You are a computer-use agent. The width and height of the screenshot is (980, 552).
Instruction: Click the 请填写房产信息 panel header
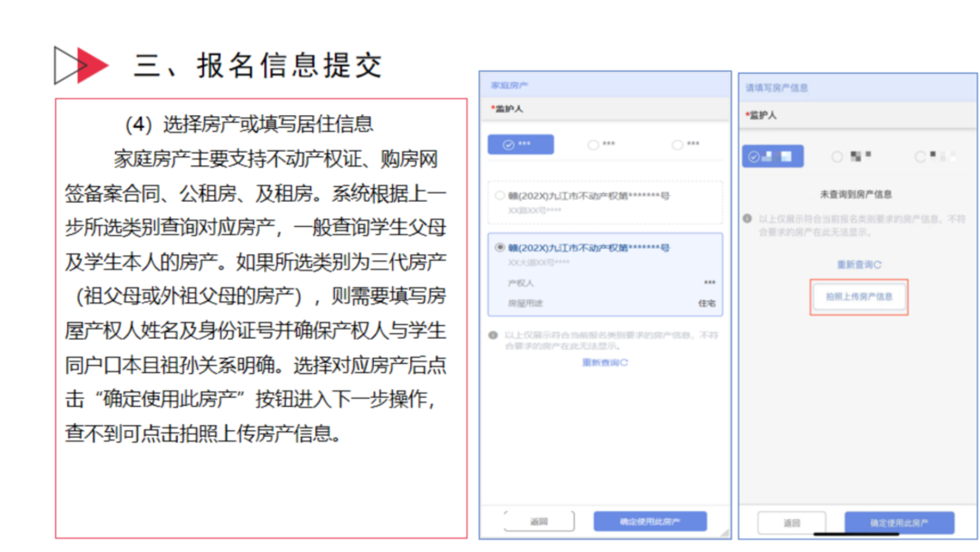click(776, 88)
